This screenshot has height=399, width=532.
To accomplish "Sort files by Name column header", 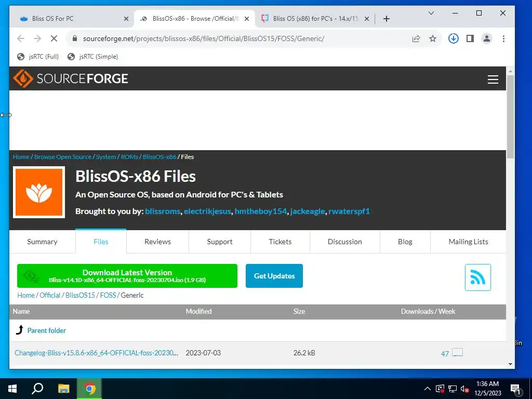I will [21, 311].
